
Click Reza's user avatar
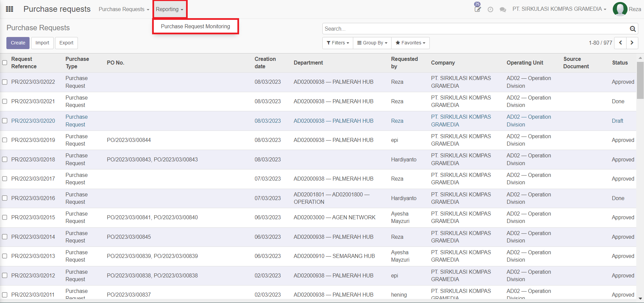[x=620, y=9]
